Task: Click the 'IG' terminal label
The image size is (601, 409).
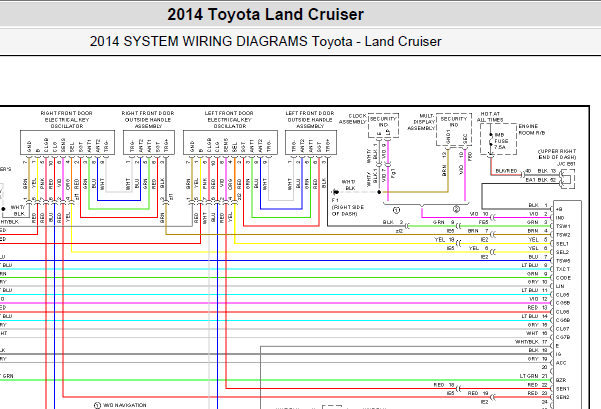Action: tap(558, 354)
